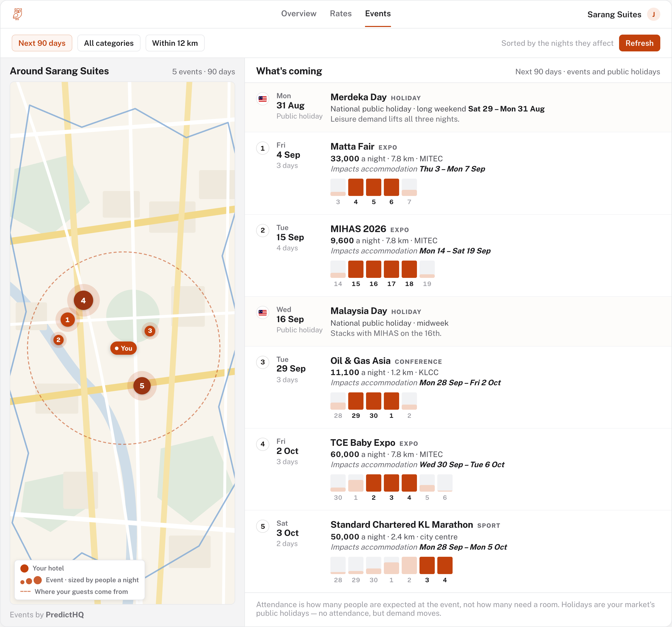Click the Refresh button
Viewport: 672px width, 627px height.
click(640, 43)
